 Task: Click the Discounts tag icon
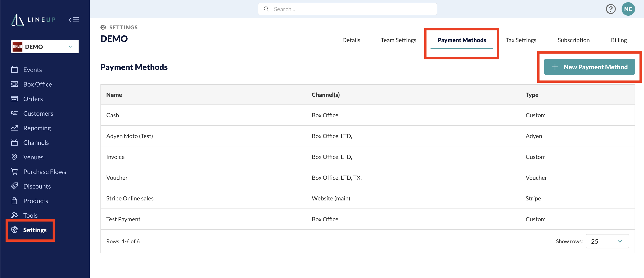(15, 186)
